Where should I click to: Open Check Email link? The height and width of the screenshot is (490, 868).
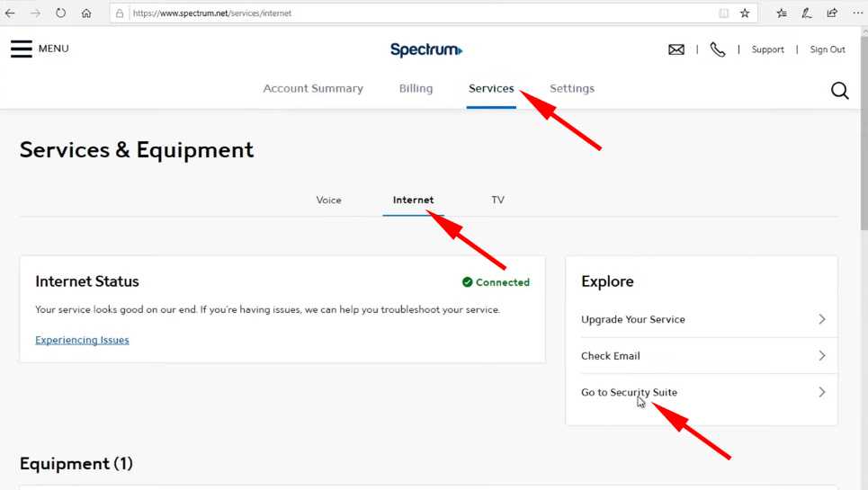point(611,356)
